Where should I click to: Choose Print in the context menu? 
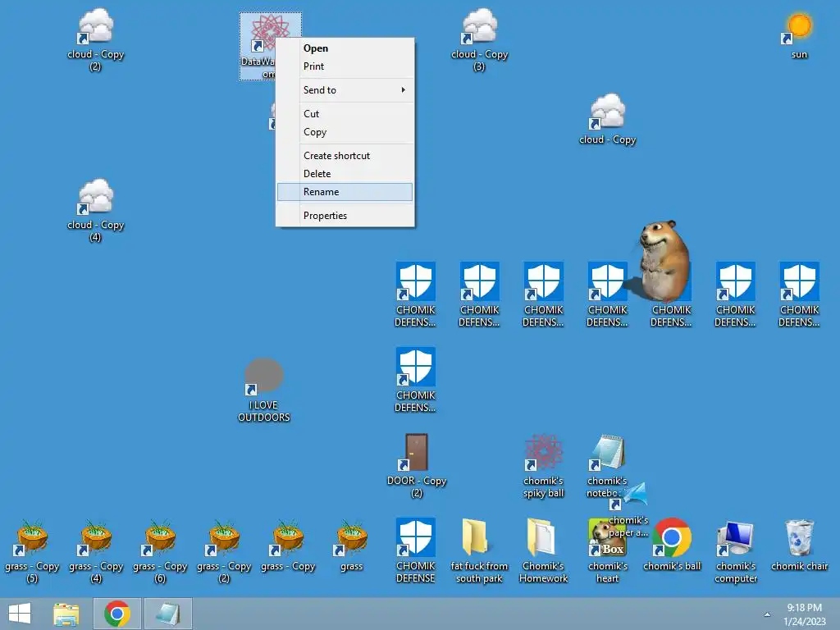345,66
